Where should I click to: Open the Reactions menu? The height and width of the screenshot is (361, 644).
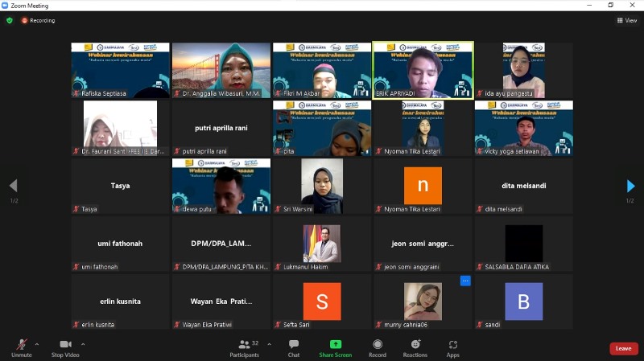(415, 348)
